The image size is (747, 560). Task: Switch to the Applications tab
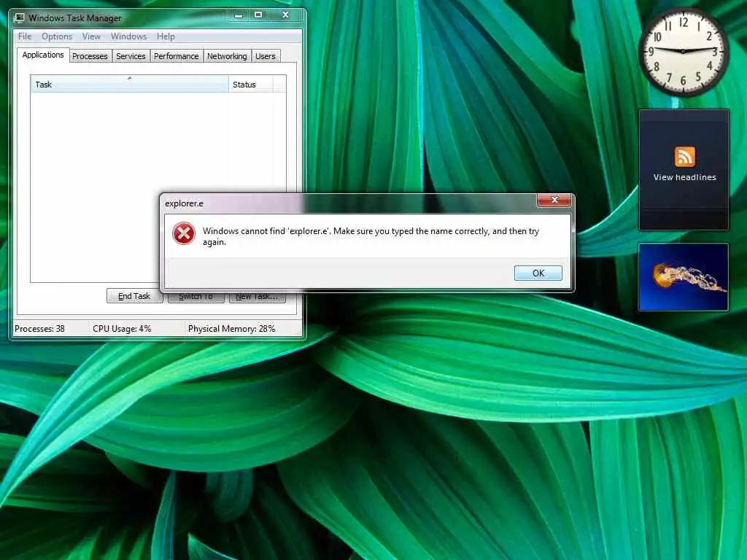click(43, 55)
